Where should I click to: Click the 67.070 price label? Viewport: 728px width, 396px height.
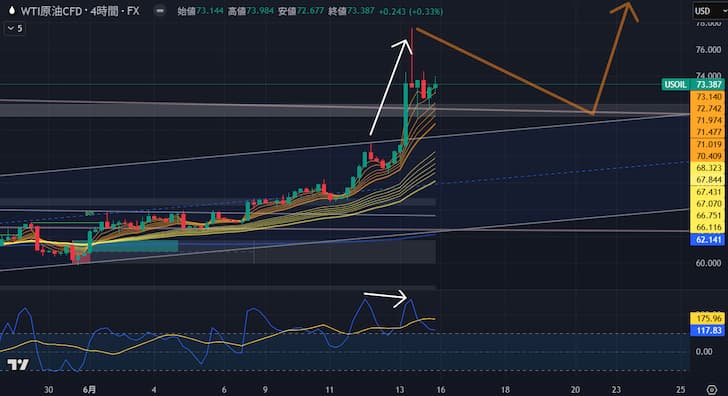click(x=708, y=204)
